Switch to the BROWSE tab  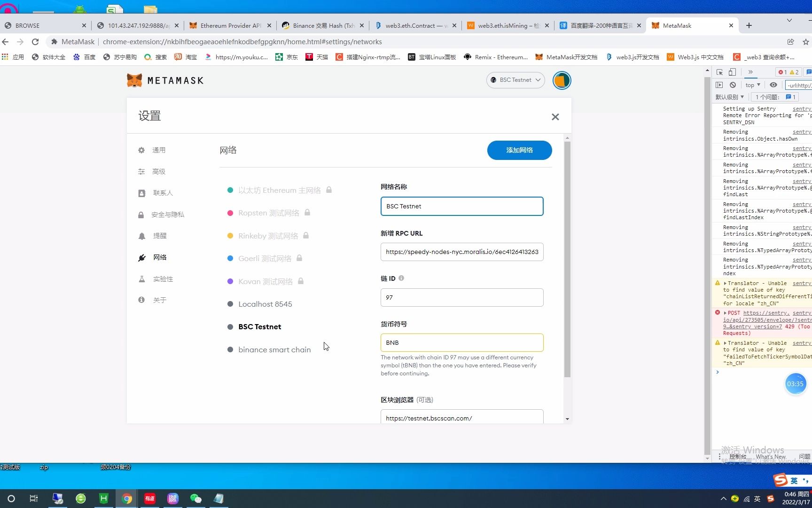(x=45, y=25)
